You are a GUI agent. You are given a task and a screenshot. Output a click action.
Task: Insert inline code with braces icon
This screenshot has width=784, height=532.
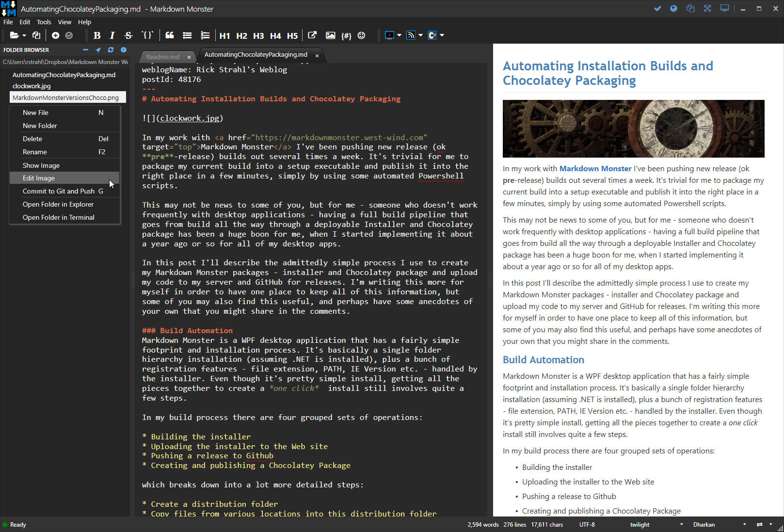tap(147, 35)
